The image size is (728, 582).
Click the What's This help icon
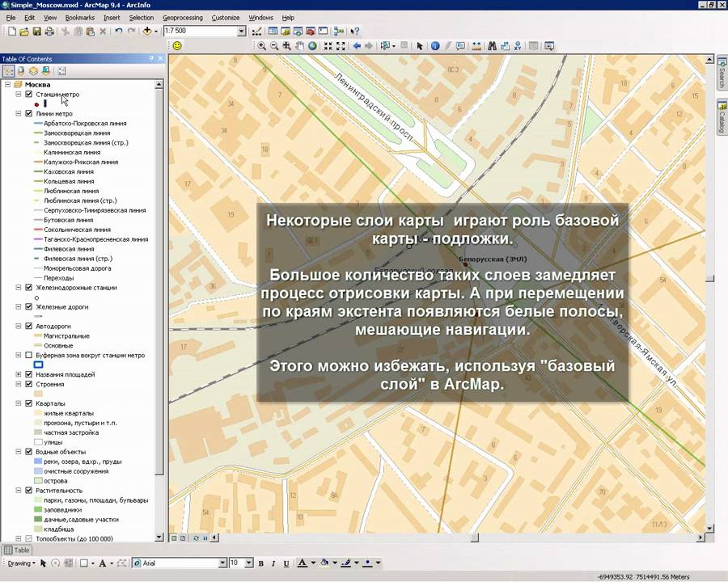click(355, 32)
